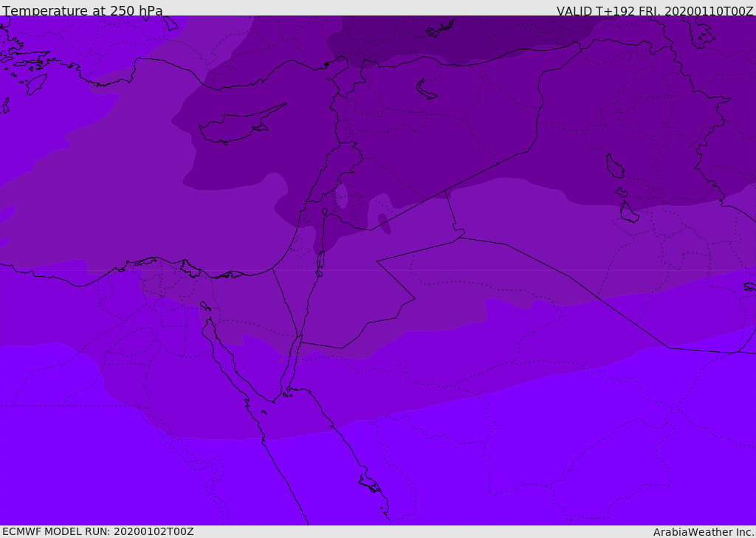The height and width of the screenshot is (538, 756).
Task: Click the 'ECMWF MODEL RUN: 20200102T00Z' footer text
Action: [98, 531]
